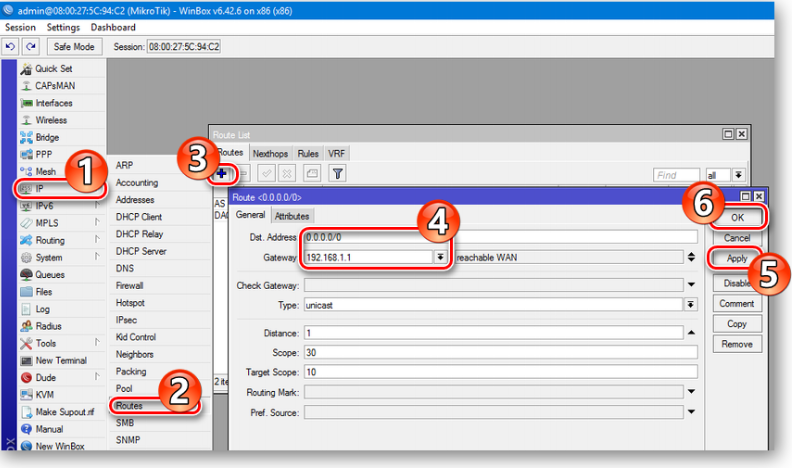This screenshot has width=792, height=468.
Task: Select Firewall from IP submenu
Action: 161,286
